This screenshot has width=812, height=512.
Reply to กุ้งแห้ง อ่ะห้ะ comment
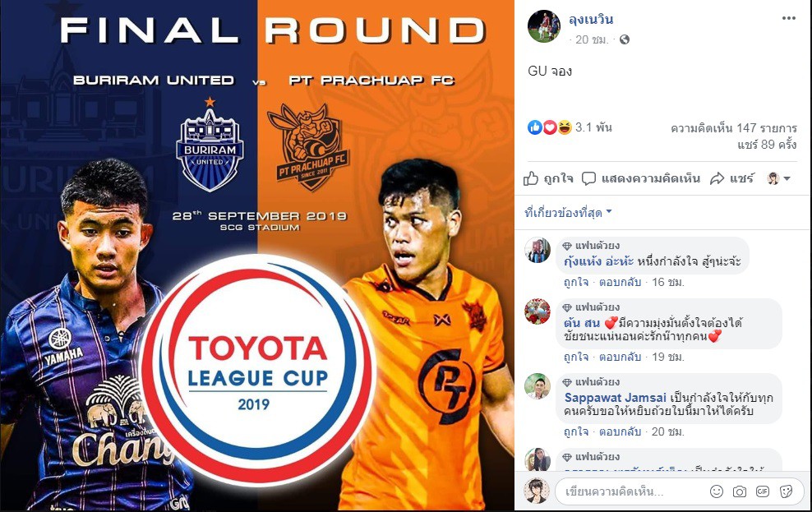620,282
